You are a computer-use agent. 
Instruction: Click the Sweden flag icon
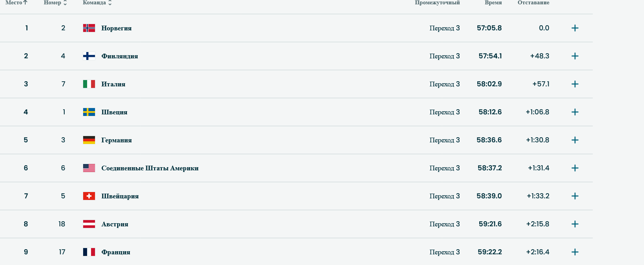89,112
